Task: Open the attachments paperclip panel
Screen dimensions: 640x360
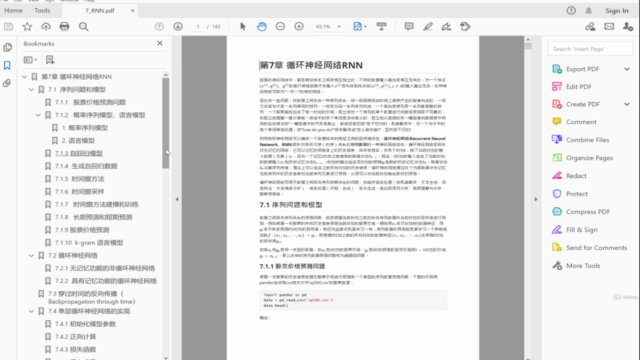Action: 7,83
